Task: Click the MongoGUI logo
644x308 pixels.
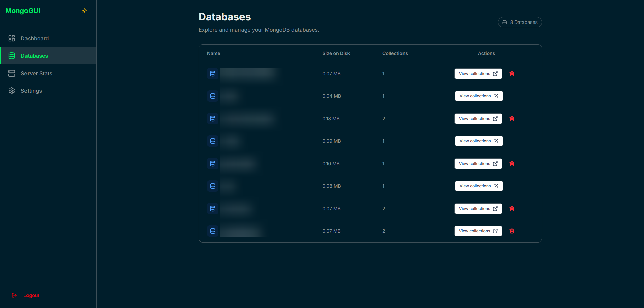Action: (x=23, y=11)
